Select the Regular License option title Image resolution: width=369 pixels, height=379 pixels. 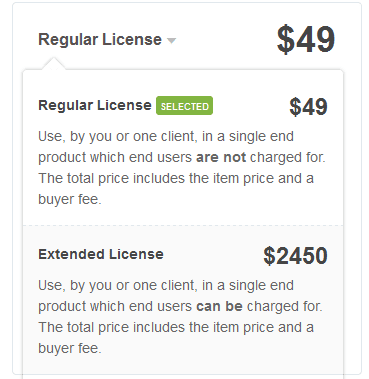coord(95,105)
